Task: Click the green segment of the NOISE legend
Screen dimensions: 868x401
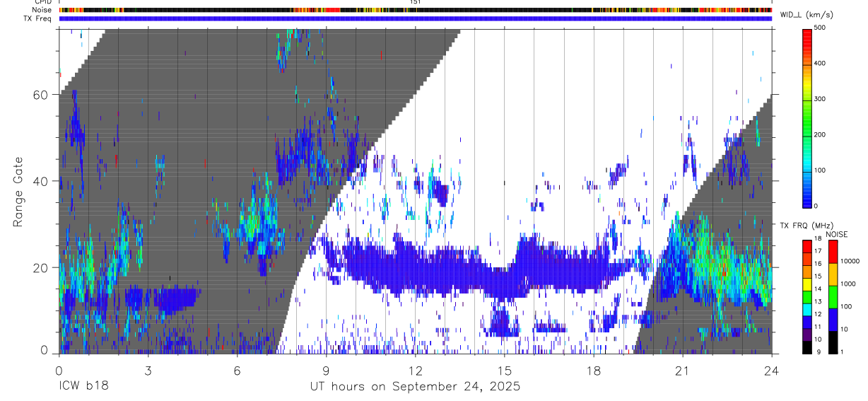Action: [833, 296]
